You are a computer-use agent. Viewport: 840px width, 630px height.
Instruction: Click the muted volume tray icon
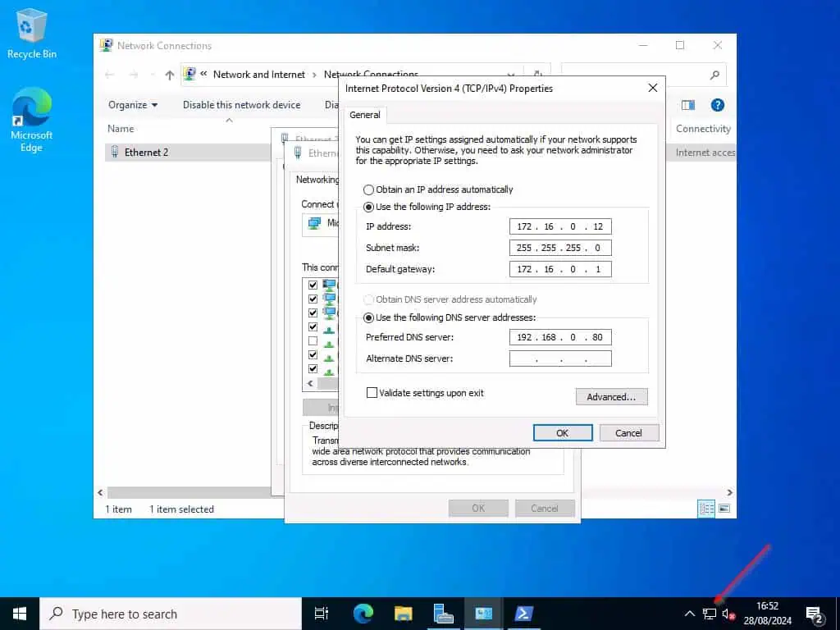[728, 614]
